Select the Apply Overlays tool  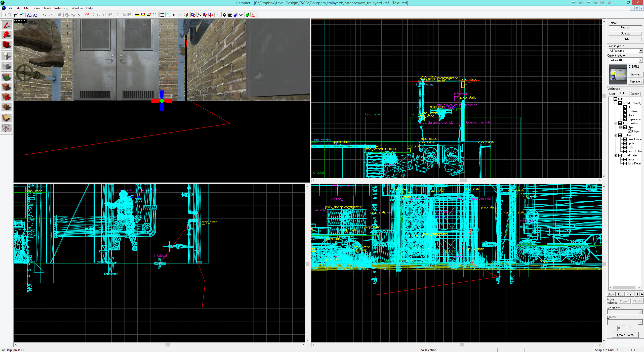click(7, 107)
